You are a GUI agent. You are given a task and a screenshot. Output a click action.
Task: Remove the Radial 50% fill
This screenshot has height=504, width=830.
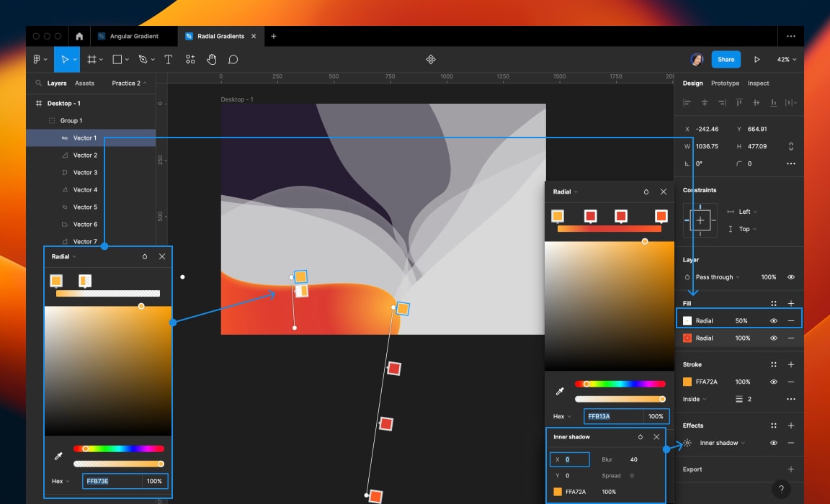pos(791,320)
